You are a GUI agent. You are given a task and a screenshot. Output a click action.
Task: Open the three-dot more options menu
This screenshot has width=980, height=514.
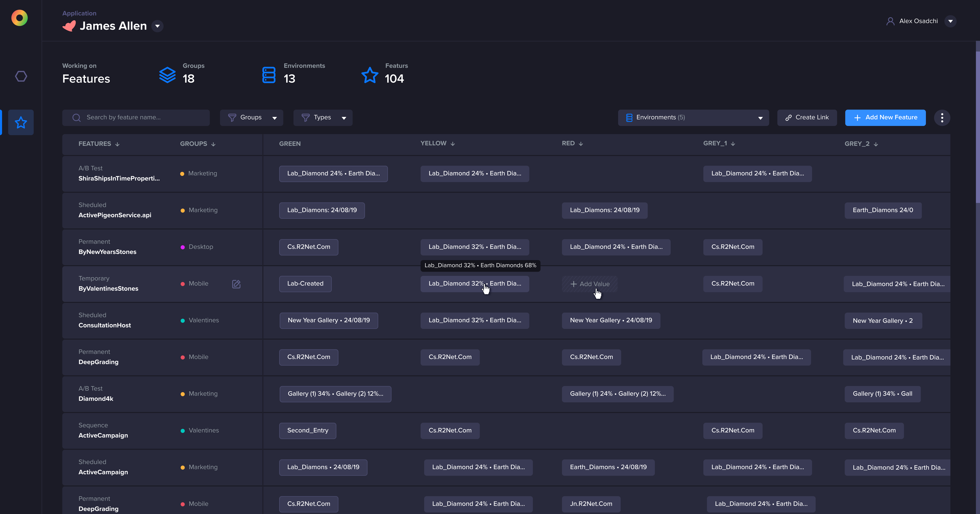[942, 118]
